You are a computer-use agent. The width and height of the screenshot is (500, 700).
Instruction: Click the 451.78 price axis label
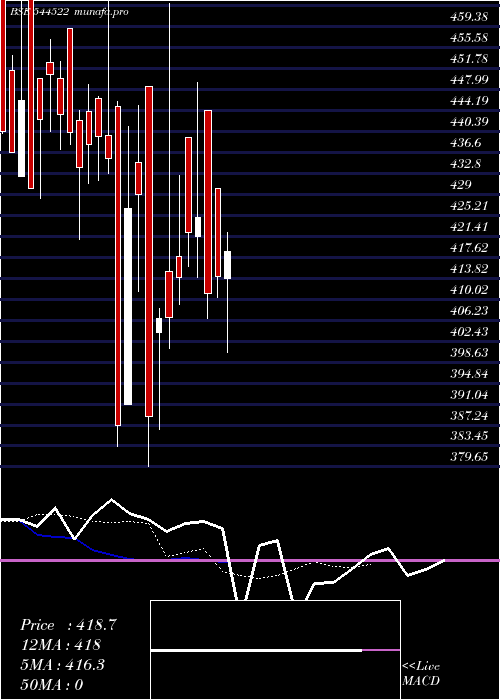(x=469, y=59)
